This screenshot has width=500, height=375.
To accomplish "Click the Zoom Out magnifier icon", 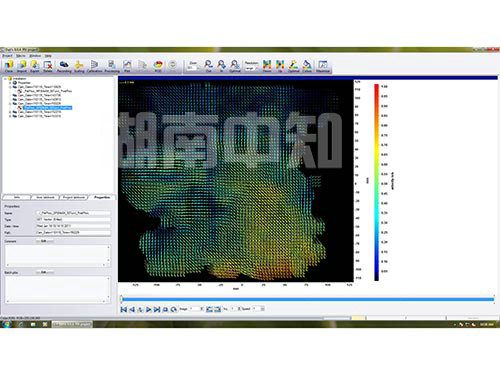I will [x=208, y=66].
